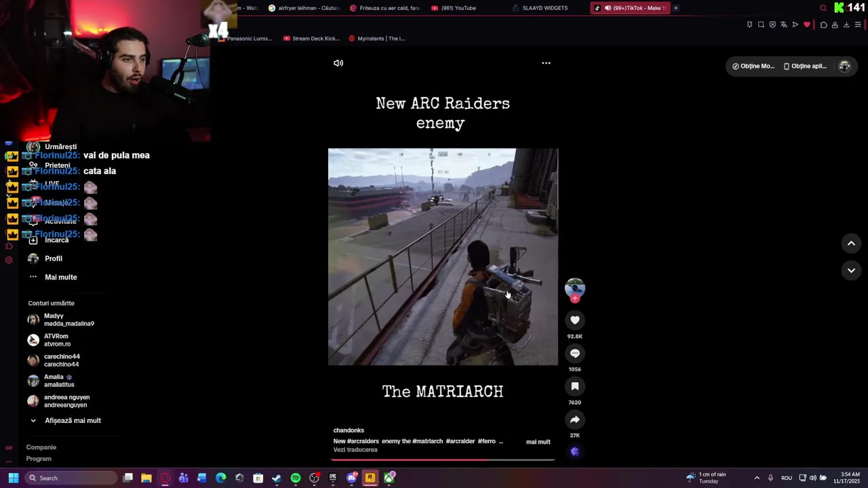Image resolution: width=868 pixels, height=488 pixels.
Task: Open Rockstar Games launcher in taskbar
Action: (x=370, y=478)
